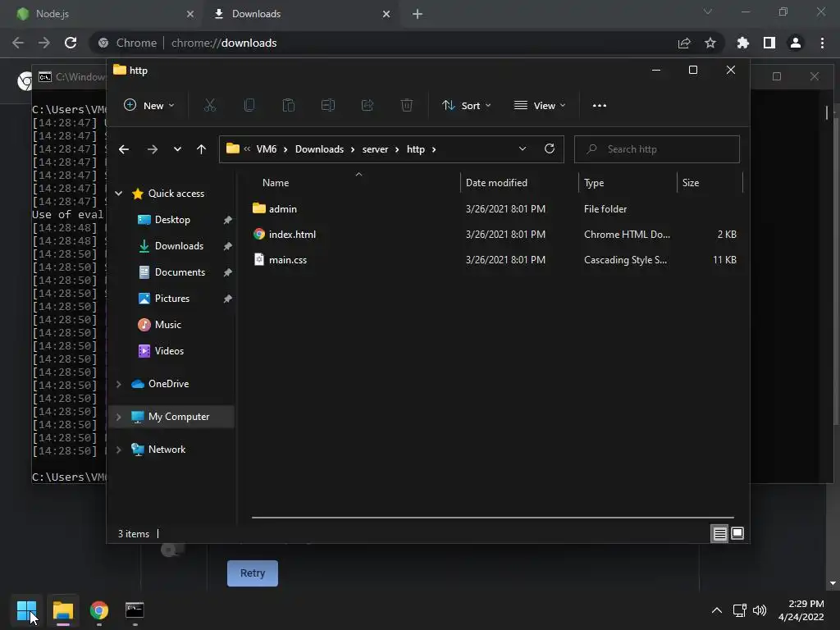Toggle Chrome side panel icon
840x630 pixels.
769,43
